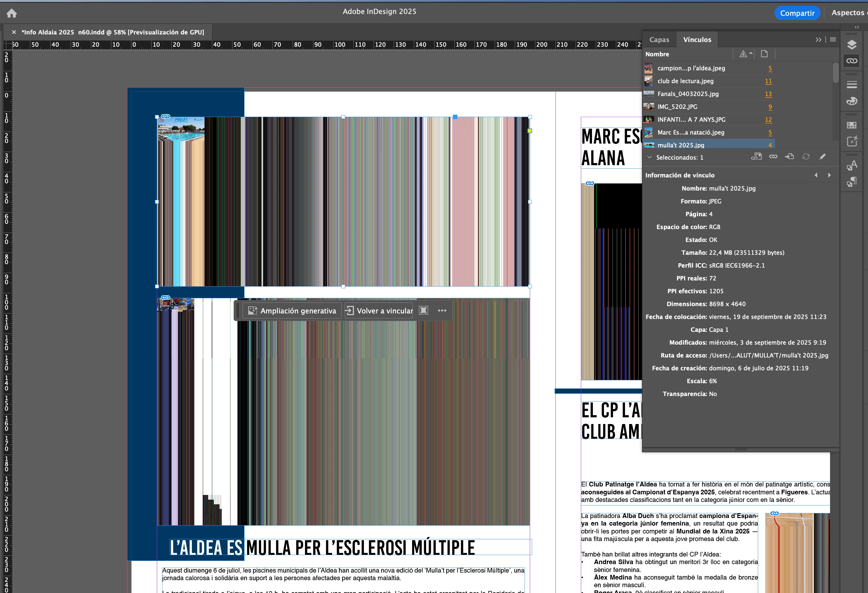Select the club de lectura.jpeg link

685,81
